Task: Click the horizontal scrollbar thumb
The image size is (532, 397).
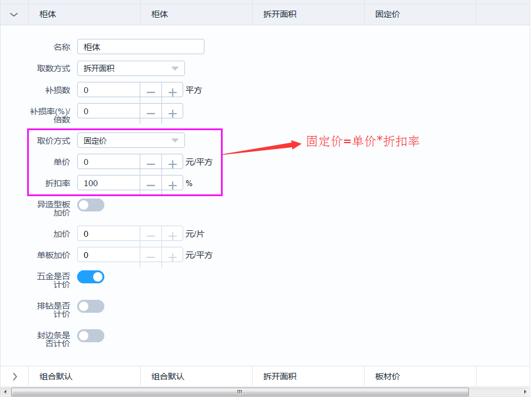Action: (x=240, y=392)
